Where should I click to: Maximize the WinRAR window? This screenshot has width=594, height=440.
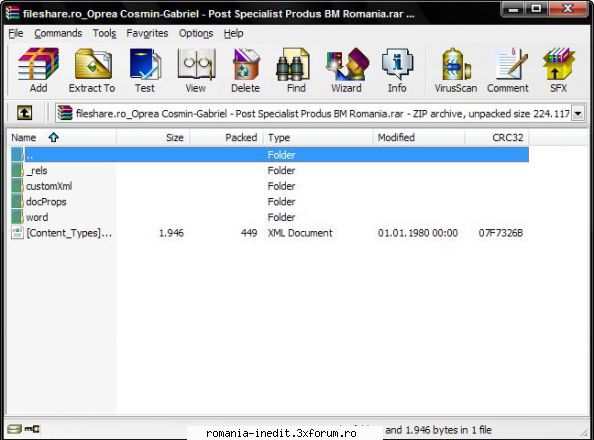(536, 9)
